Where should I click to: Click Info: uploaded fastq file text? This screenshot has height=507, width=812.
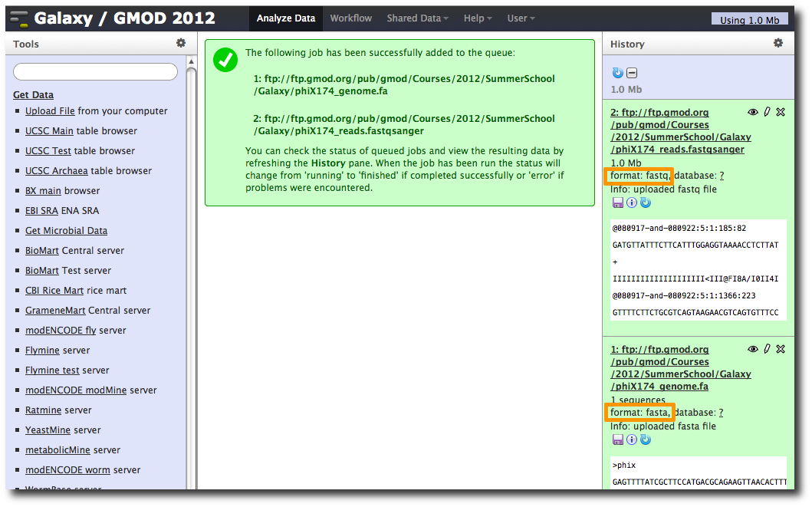pyautogui.click(x=663, y=189)
